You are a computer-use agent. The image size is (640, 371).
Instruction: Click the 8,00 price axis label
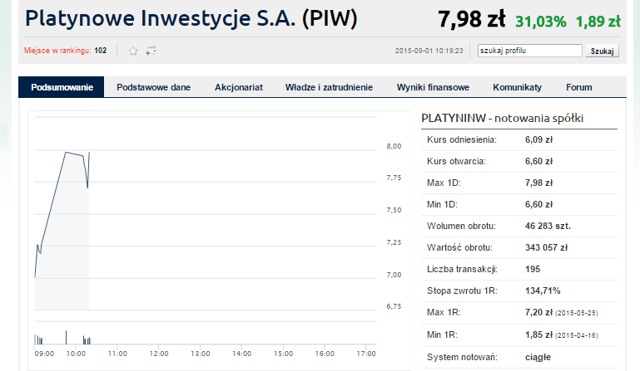click(394, 146)
